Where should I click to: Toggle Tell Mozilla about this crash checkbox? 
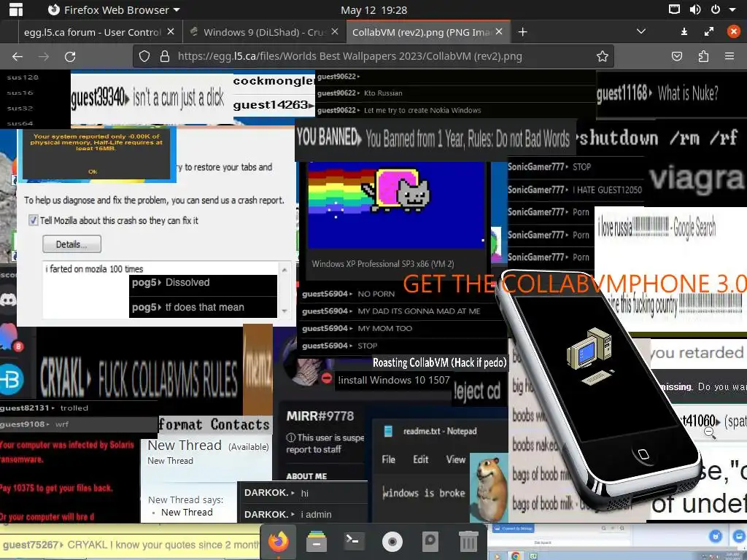point(34,220)
